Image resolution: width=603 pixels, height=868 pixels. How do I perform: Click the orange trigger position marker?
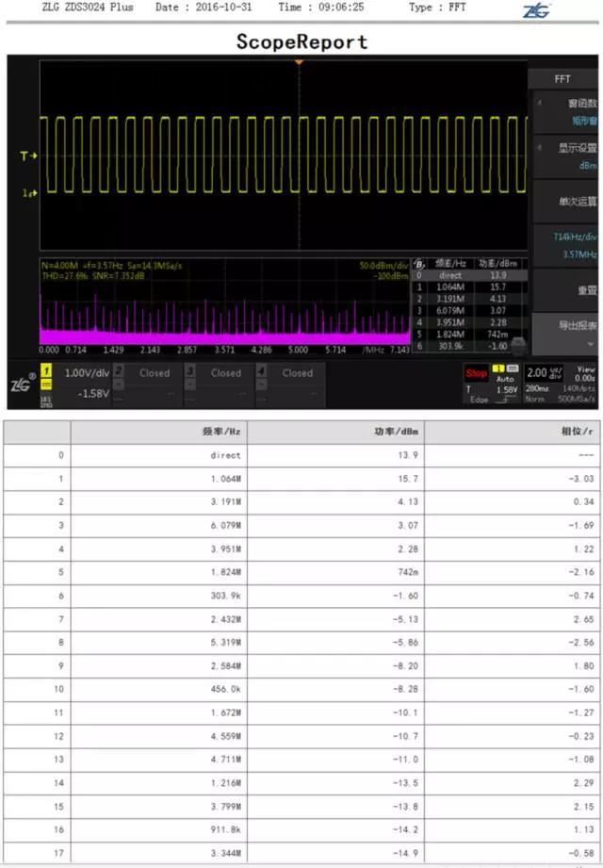click(299, 62)
